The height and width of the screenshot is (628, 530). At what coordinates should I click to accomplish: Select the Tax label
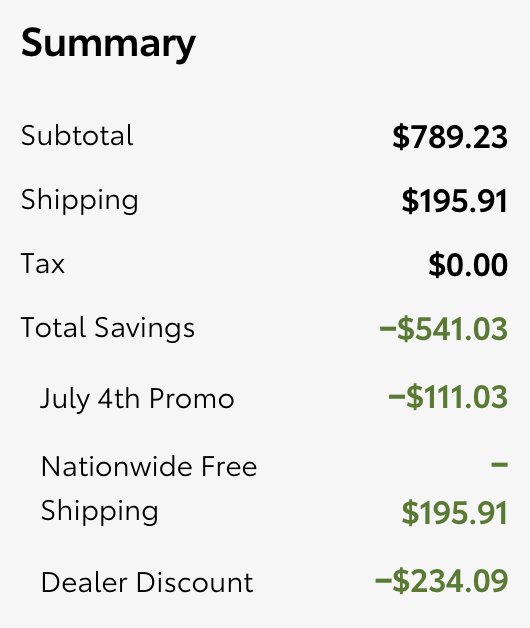click(42, 264)
